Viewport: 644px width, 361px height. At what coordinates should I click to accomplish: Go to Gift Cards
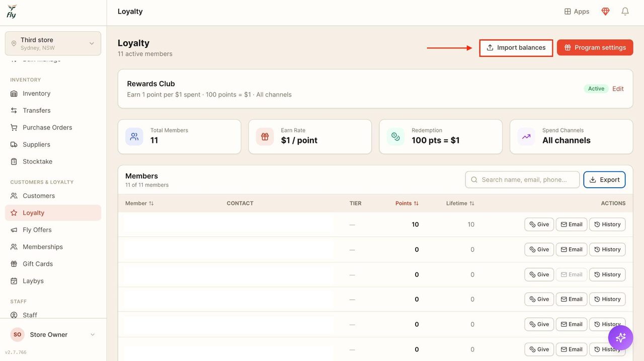(53, 264)
